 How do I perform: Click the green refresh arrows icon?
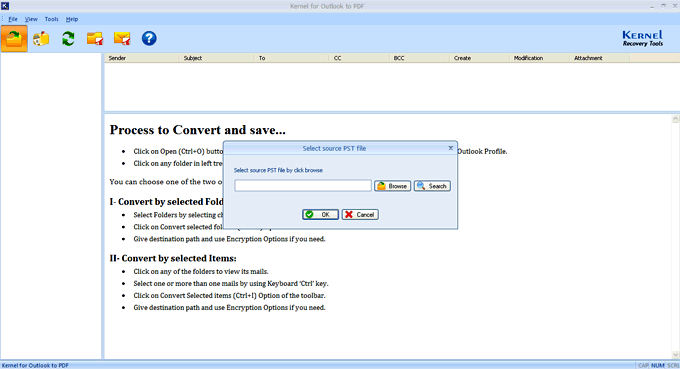coord(68,39)
